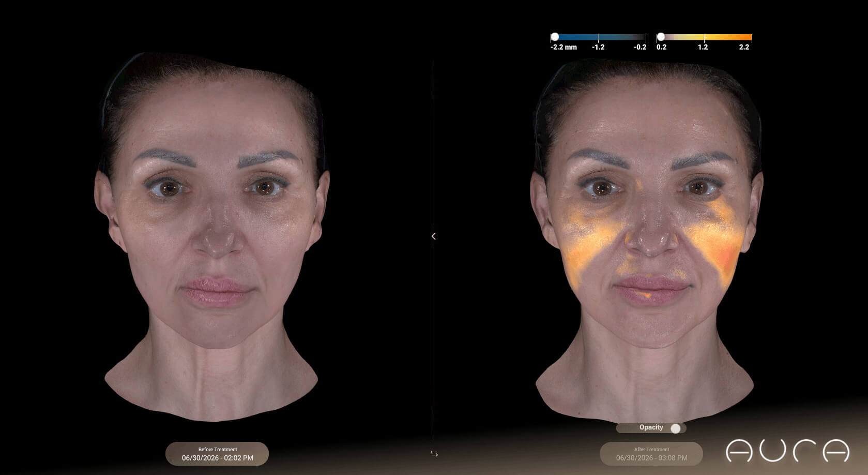The image size is (868, 475).
Task: Click the -2.2 mm scale label
Action: pyautogui.click(x=564, y=47)
